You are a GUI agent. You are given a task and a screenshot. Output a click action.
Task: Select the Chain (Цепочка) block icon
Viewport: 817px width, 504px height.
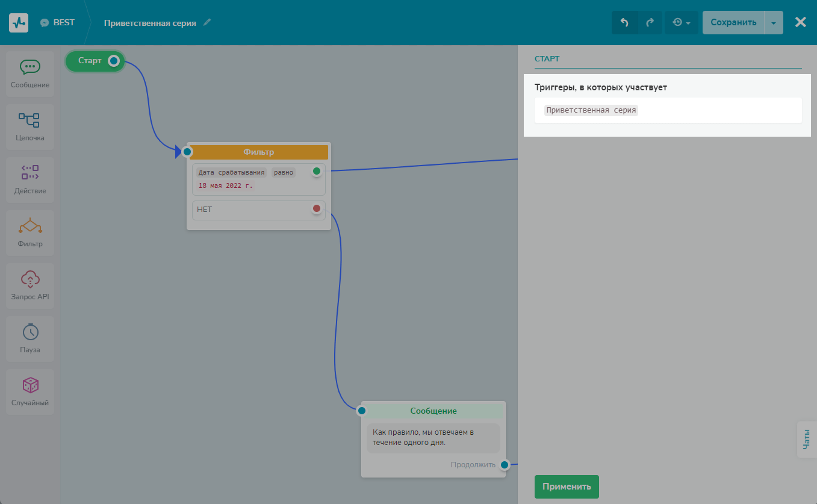tap(30, 120)
